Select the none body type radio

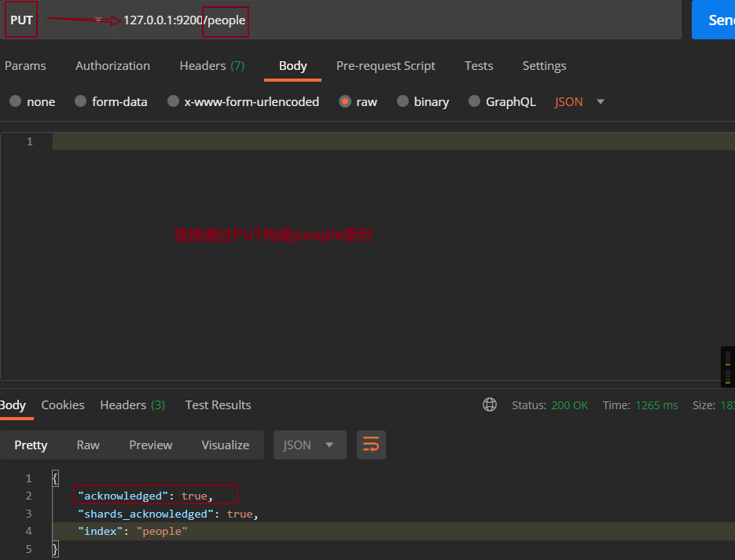pos(16,101)
